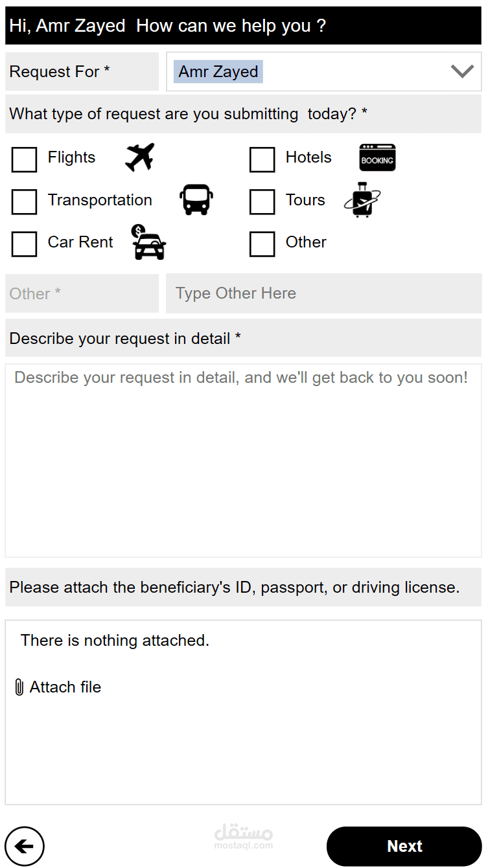The height and width of the screenshot is (868, 488).
Task: Click the Attach file link
Action: point(65,687)
